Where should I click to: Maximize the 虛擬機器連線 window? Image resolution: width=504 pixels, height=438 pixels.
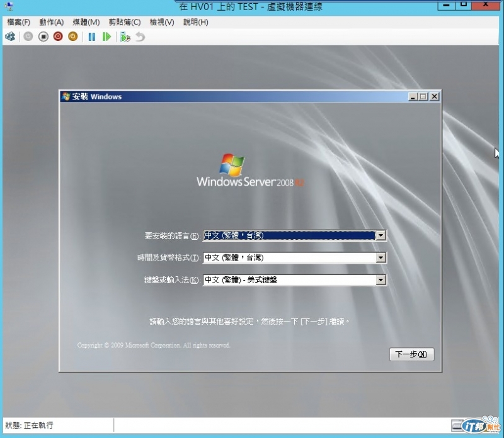click(463, 5)
